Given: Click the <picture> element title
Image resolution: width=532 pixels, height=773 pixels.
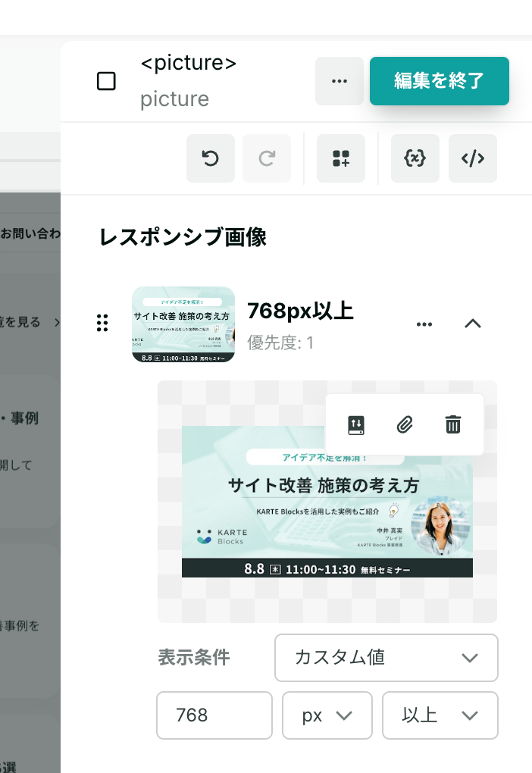Looking at the screenshot, I should coord(189,63).
